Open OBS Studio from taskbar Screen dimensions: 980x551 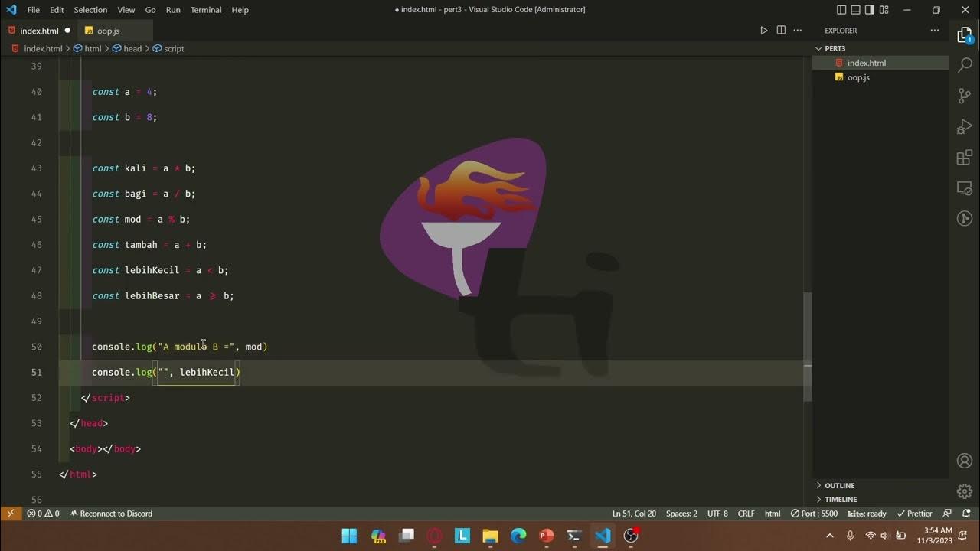click(x=631, y=536)
